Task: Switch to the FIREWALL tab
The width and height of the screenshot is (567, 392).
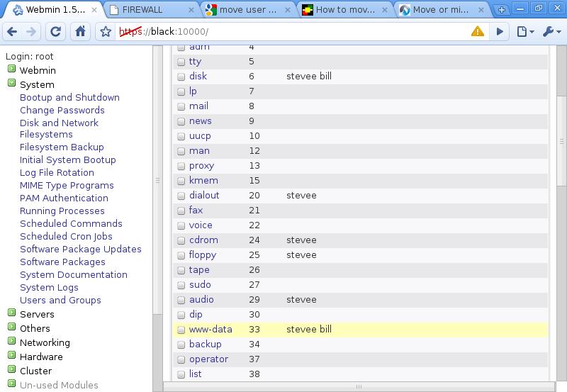Action: pos(149,10)
